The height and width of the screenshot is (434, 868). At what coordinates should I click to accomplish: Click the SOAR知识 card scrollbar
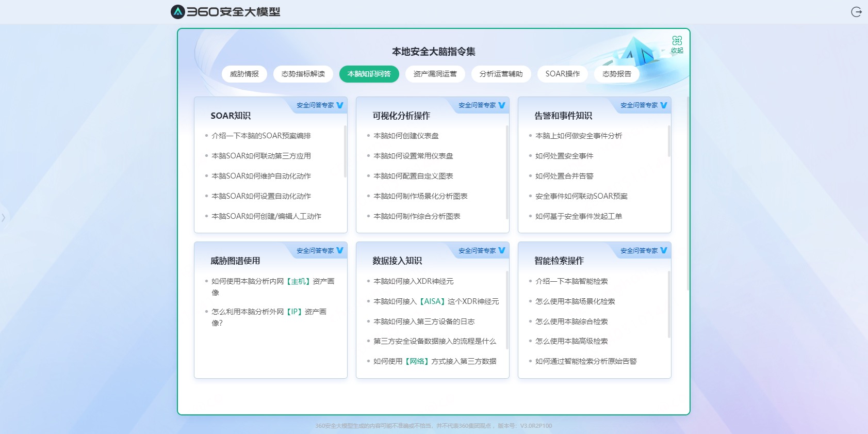(345, 151)
